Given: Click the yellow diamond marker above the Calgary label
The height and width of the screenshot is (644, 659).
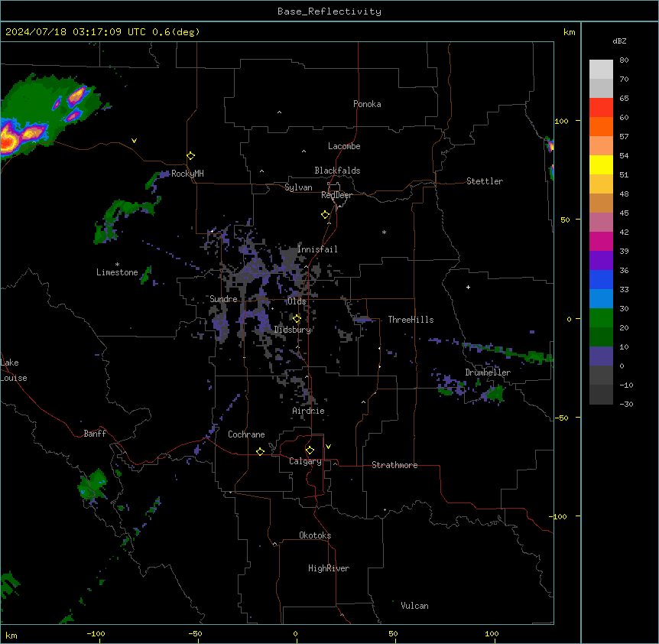Looking at the screenshot, I should coord(310,450).
